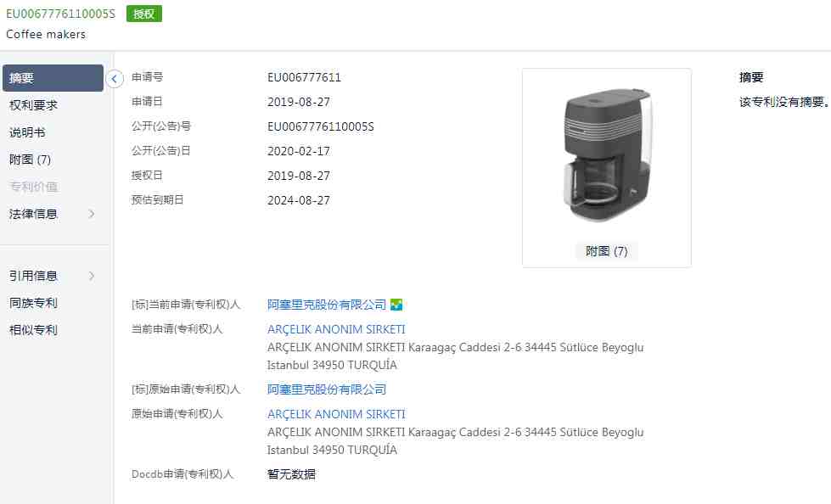
Task: Open current applicant ARÇELIK ANONIM SIRKETI link
Action: (336, 330)
